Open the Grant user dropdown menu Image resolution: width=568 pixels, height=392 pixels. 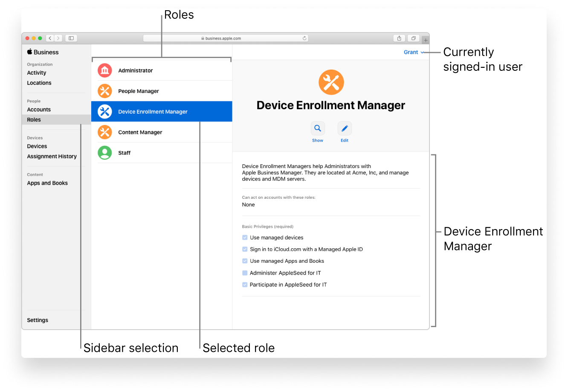tap(414, 52)
